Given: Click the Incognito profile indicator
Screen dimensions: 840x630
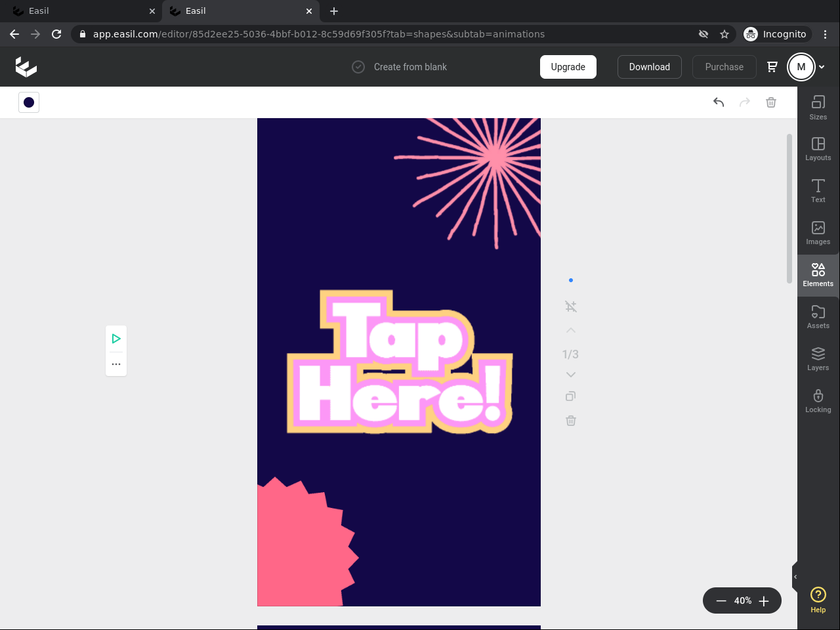Looking at the screenshot, I should tap(776, 34).
